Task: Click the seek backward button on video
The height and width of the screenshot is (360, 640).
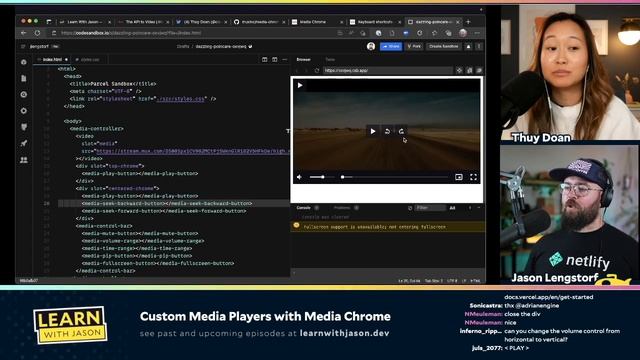Action: pos(387,131)
